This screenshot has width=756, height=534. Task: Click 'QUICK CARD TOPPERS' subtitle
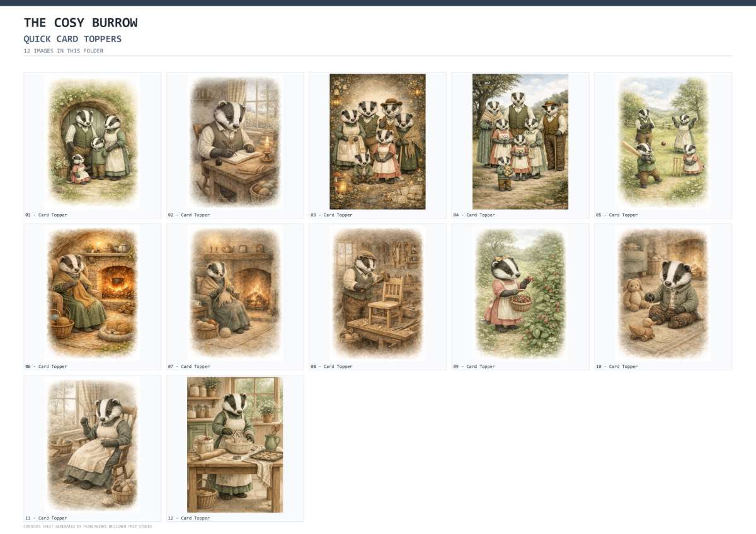click(72, 39)
